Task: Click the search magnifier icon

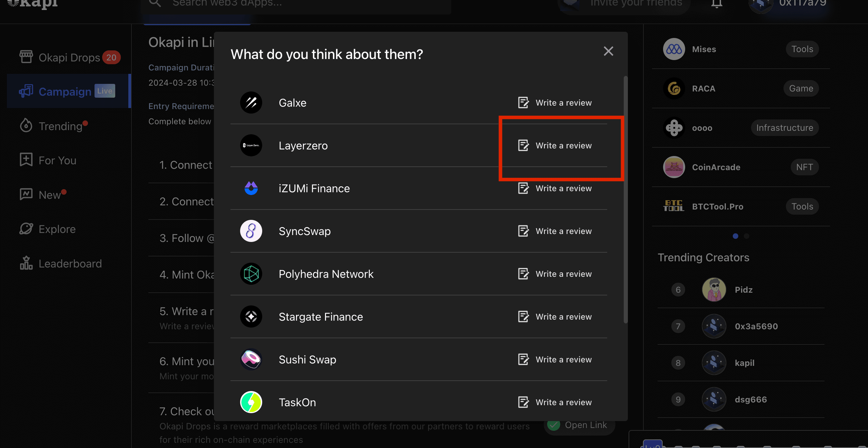Action: [x=155, y=3]
